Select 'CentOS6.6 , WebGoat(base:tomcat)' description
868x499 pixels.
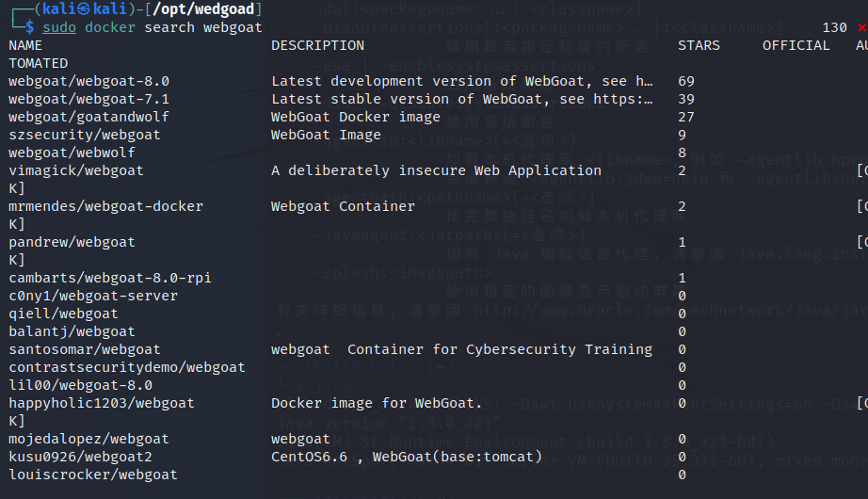[407, 457]
